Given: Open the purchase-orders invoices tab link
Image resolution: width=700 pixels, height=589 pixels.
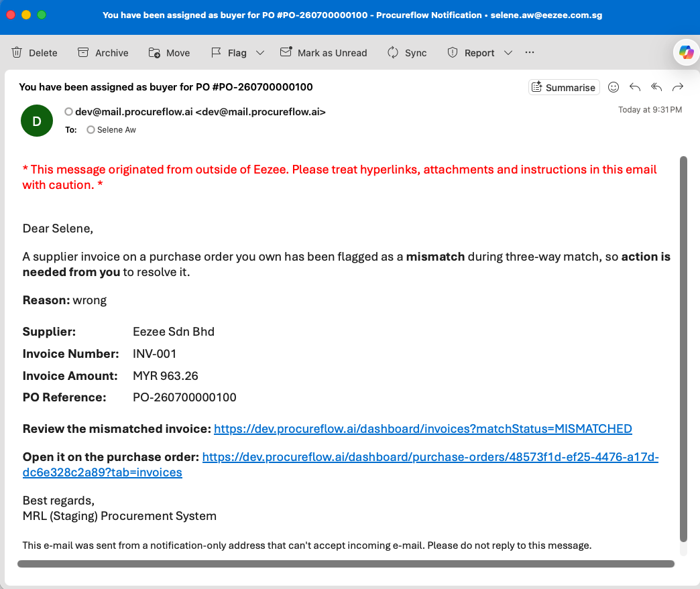Looking at the screenshot, I should (341, 464).
